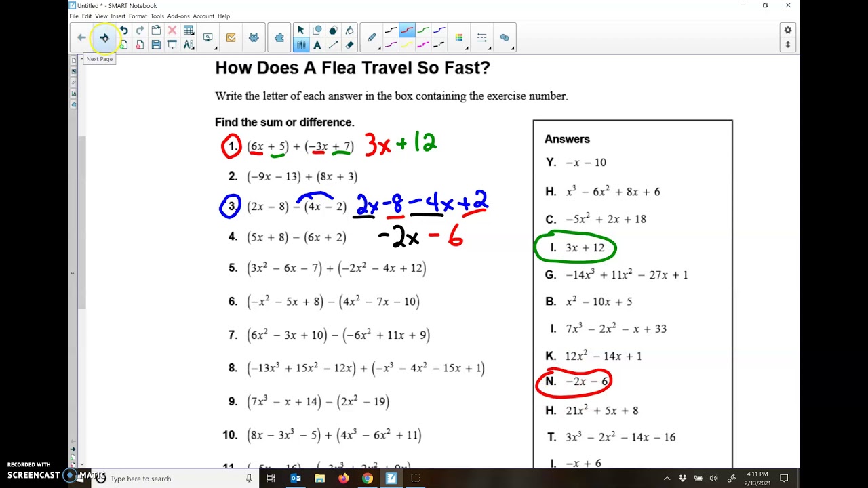Open the Properties side tab
The image size is (868, 488).
tap(74, 94)
